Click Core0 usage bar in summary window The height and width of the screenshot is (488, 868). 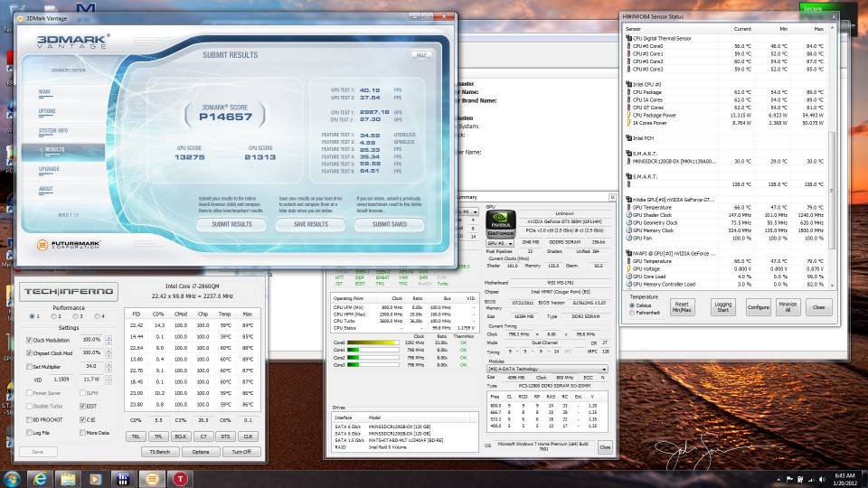[373, 343]
